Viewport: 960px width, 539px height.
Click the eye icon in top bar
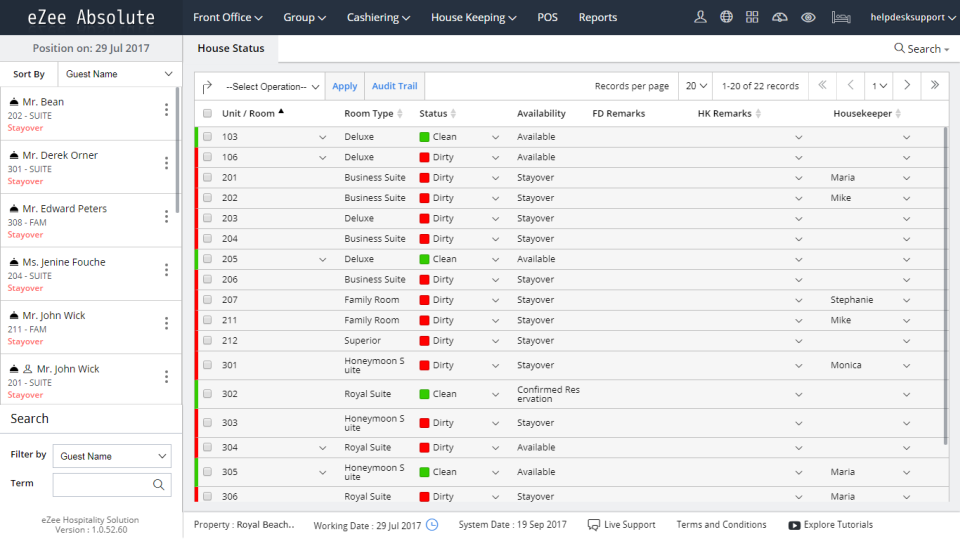(x=808, y=17)
